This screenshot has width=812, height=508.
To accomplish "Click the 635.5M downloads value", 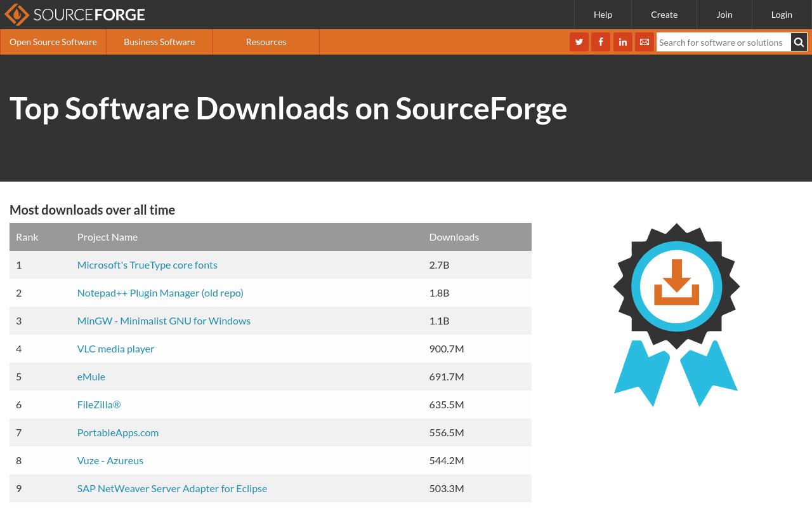I will tap(447, 404).
